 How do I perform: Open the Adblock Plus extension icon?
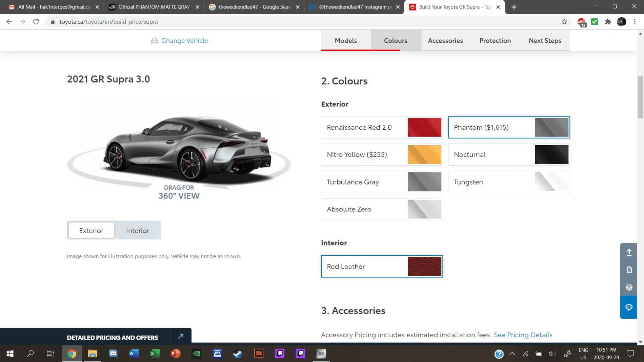point(582,22)
